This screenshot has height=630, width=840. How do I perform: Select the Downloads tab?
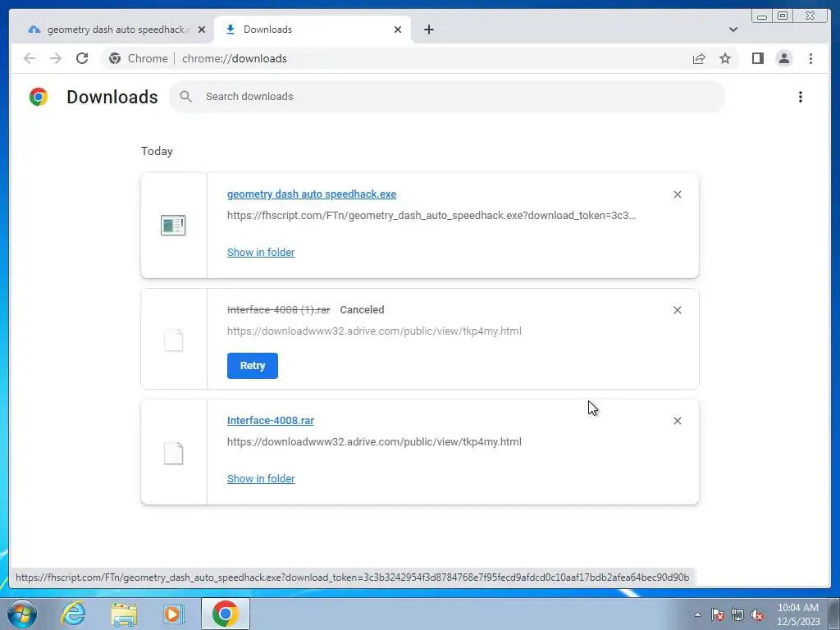(x=313, y=30)
